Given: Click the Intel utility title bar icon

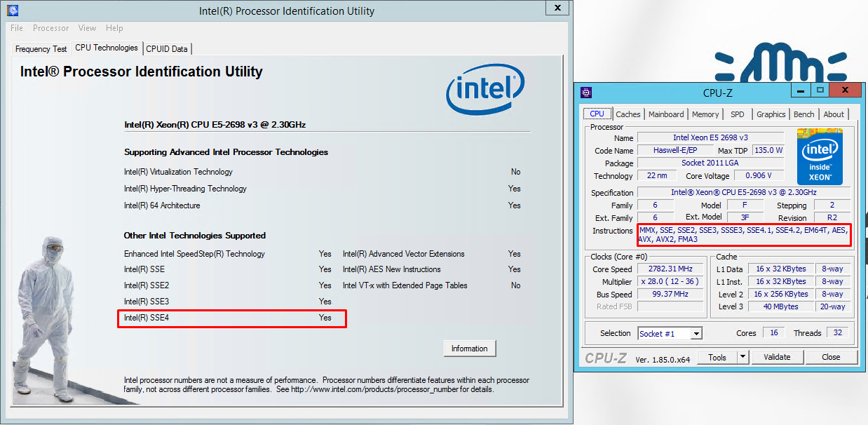Looking at the screenshot, I should click(13, 10).
